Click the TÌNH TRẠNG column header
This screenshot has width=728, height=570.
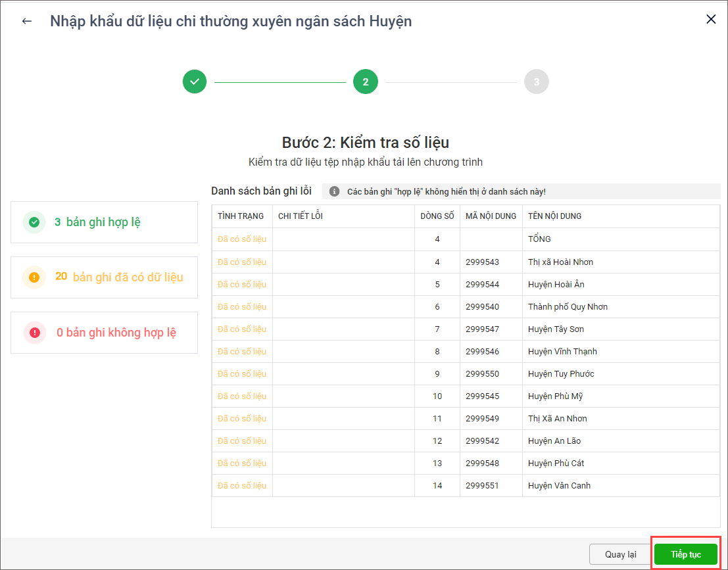241,216
